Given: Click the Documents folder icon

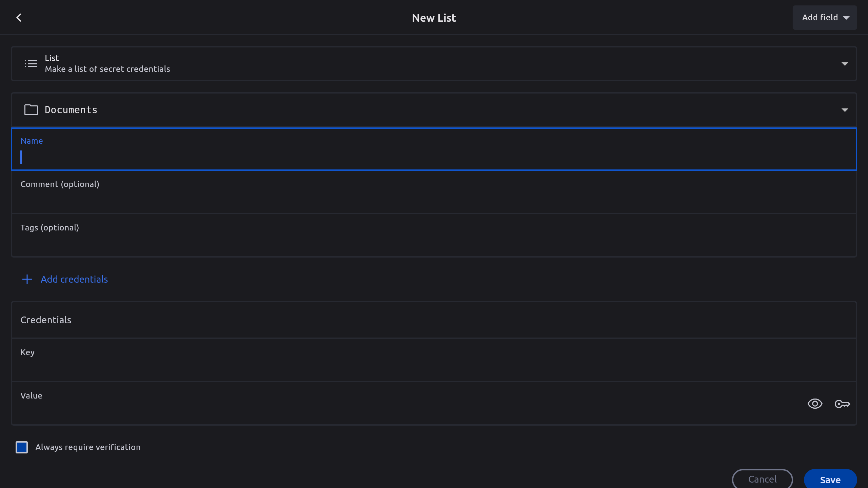Looking at the screenshot, I should pos(31,110).
